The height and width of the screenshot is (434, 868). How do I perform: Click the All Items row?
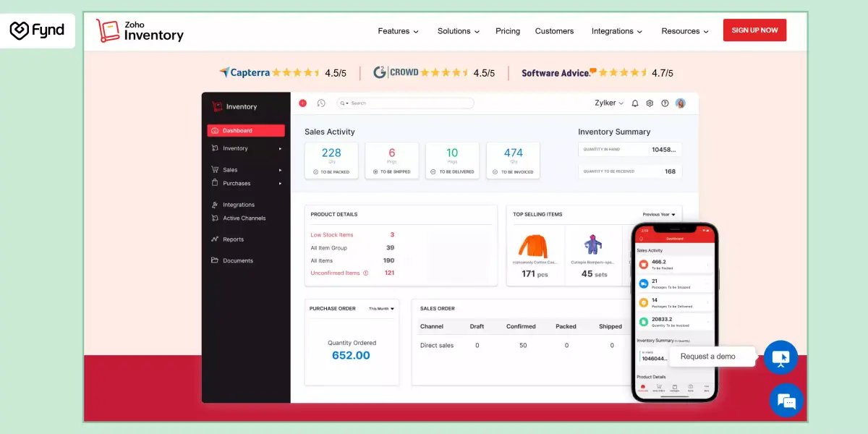(x=352, y=261)
